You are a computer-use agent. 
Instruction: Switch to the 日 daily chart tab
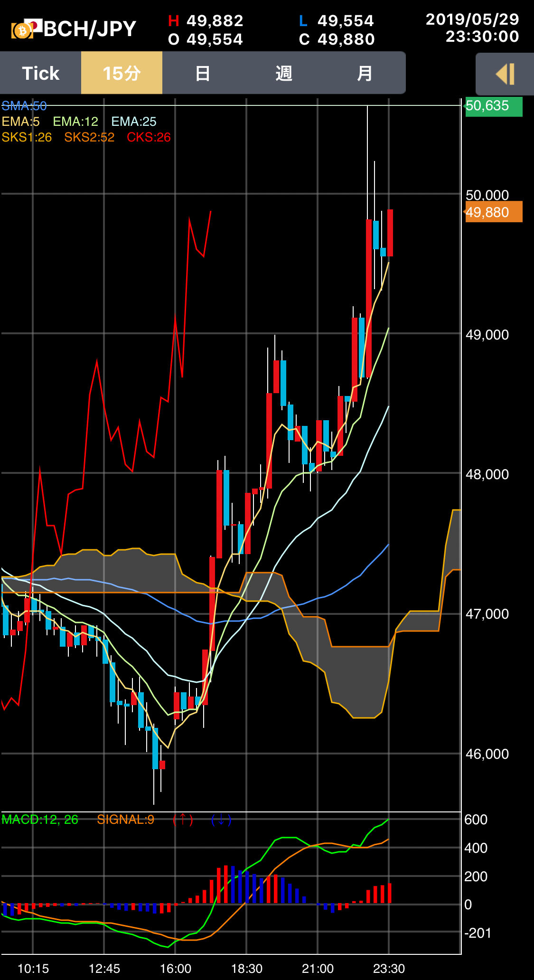pyautogui.click(x=203, y=73)
